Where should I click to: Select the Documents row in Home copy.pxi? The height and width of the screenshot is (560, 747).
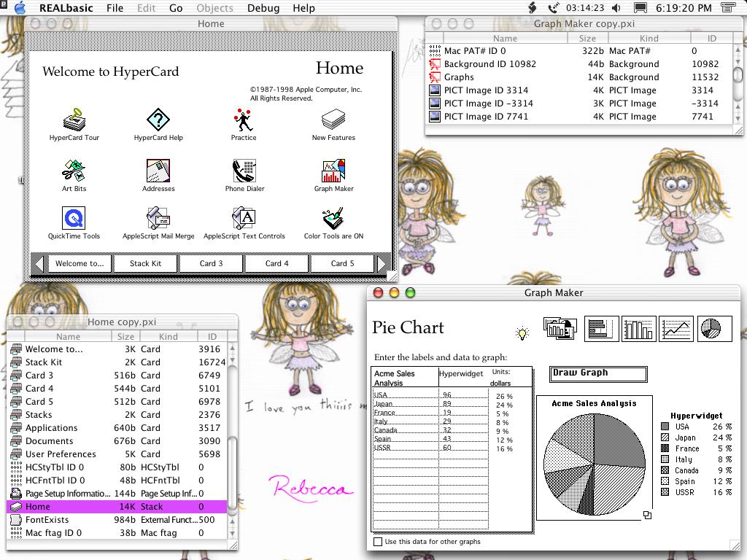point(117,441)
